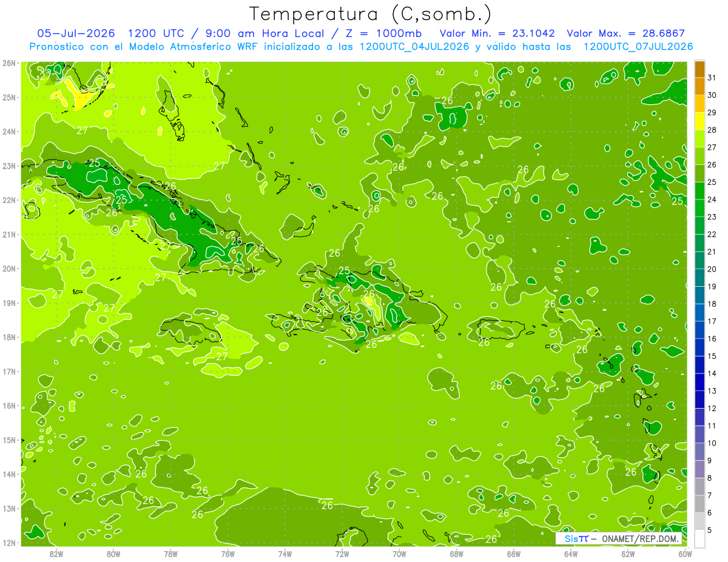Pick the top brown-orange swatch above 31

[699, 70]
